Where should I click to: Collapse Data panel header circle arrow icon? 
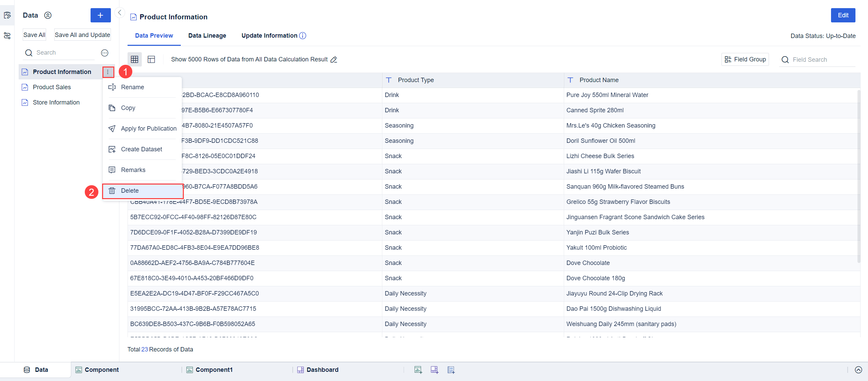[48, 15]
